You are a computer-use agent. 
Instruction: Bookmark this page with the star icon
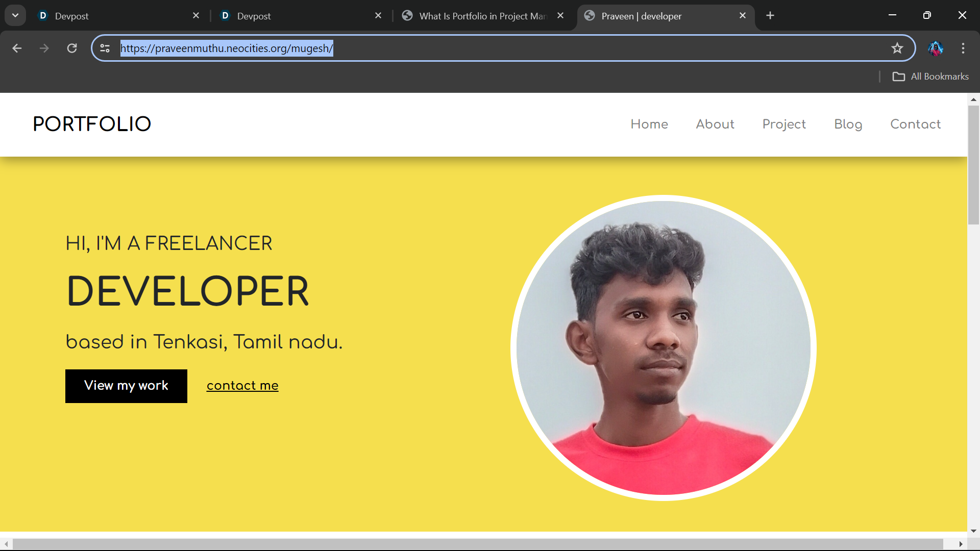(x=897, y=48)
